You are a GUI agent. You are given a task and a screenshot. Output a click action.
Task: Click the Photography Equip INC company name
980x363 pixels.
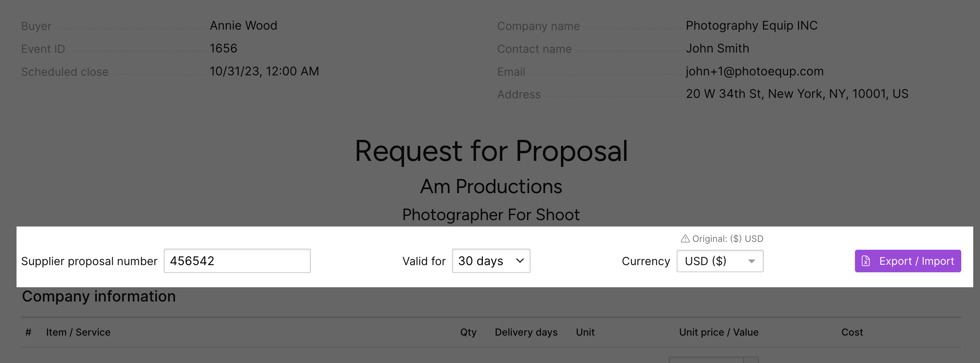[x=751, y=26]
